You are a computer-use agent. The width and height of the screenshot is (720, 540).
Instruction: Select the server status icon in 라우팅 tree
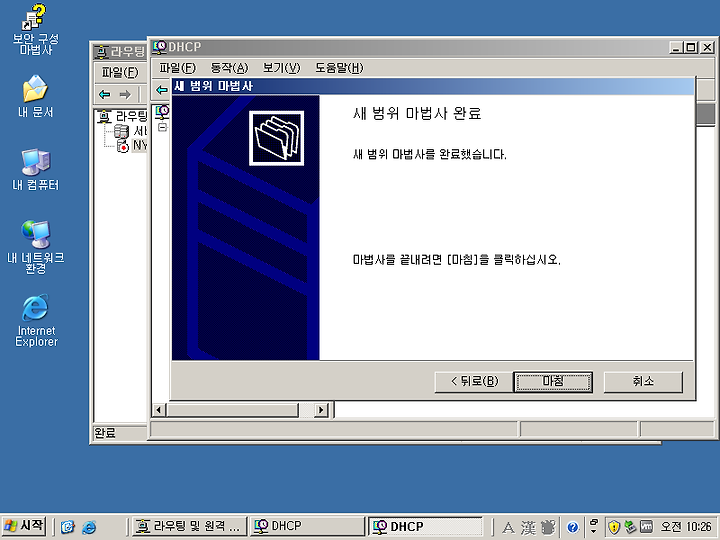pyautogui.click(x=121, y=131)
